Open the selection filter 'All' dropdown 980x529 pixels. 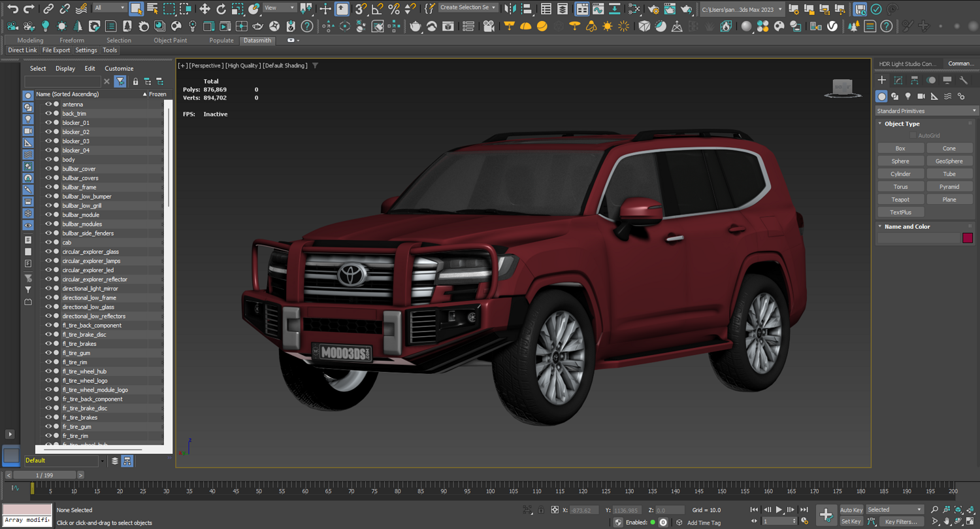[109, 8]
